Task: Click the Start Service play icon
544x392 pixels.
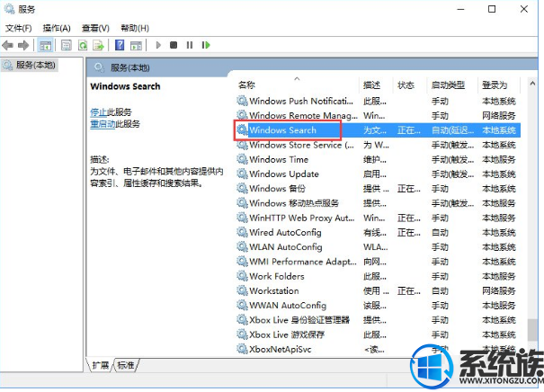Action: tap(158, 45)
